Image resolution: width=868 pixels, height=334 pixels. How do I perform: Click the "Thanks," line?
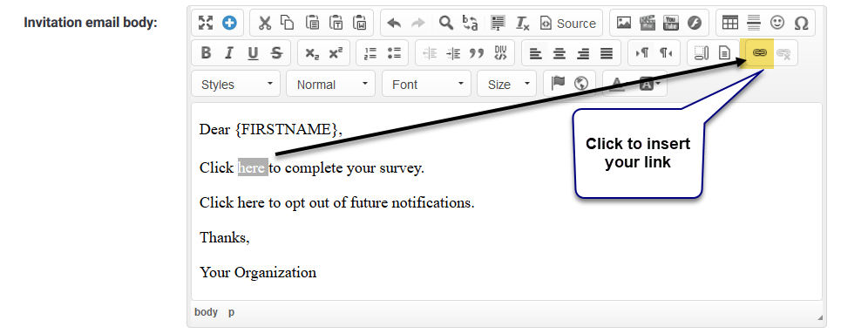[x=225, y=237]
